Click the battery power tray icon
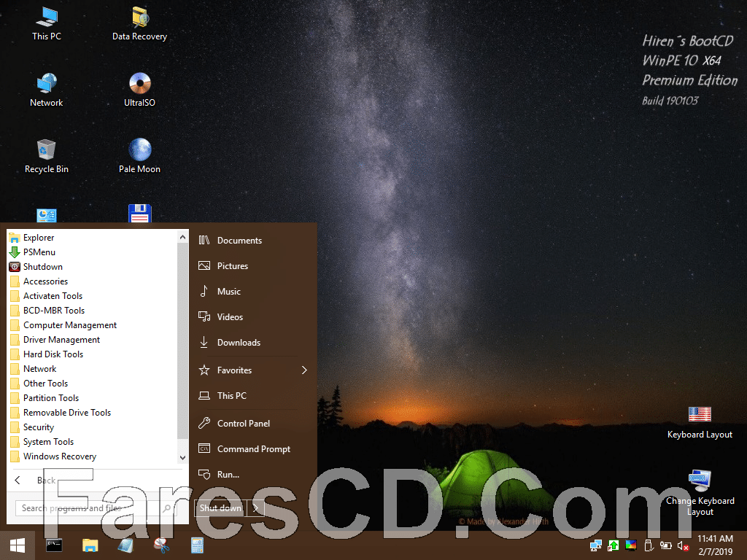The image size is (747, 560). tap(665, 545)
